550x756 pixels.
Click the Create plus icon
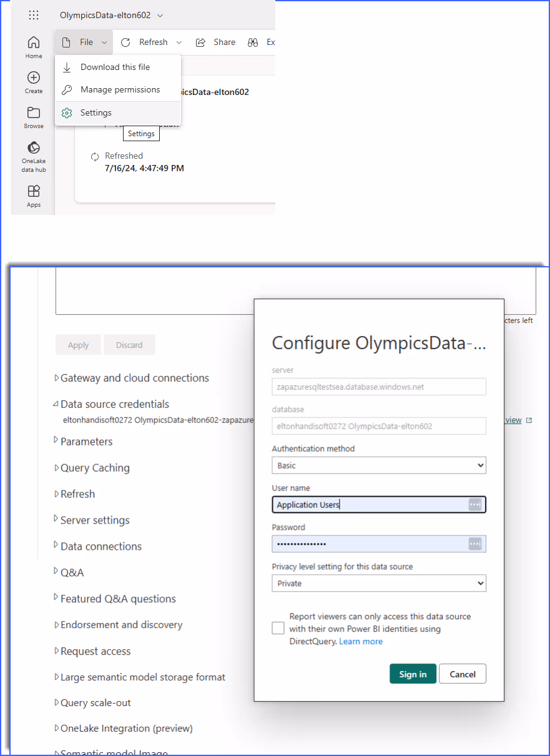click(34, 78)
